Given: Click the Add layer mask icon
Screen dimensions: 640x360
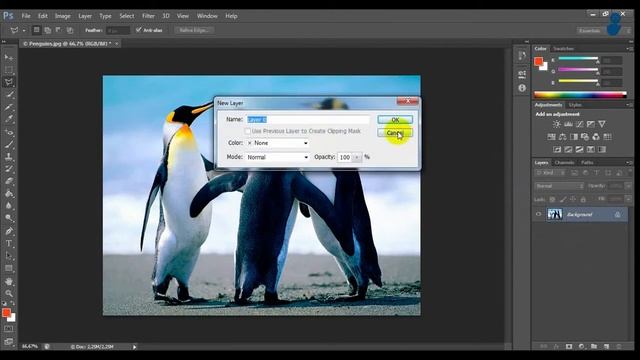Looking at the screenshot, I should coord(569,346).
